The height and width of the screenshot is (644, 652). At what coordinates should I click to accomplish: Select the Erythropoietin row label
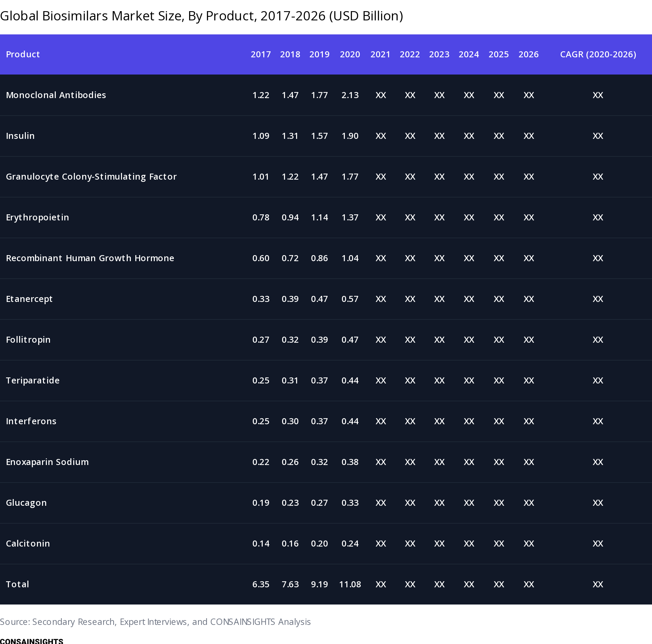(38, 218)
